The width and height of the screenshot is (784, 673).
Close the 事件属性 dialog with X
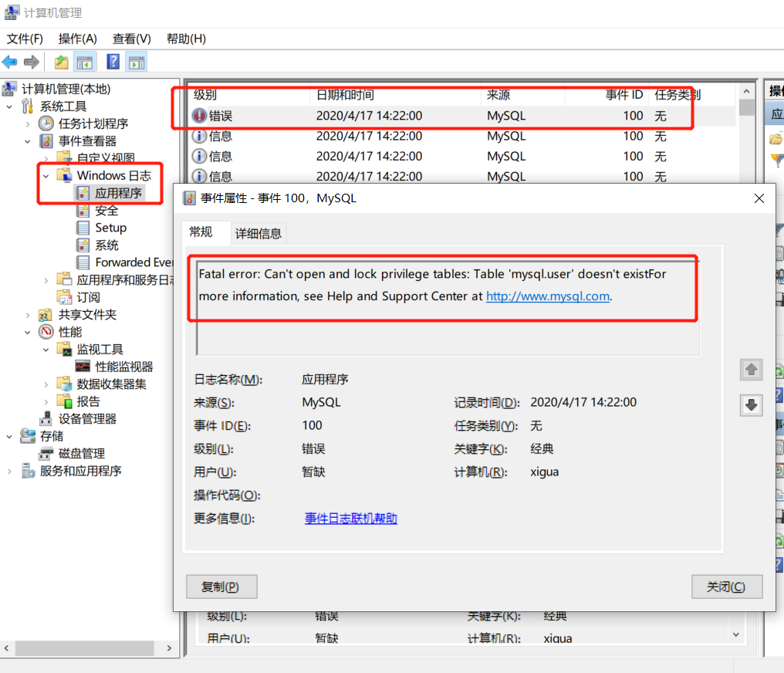(x=759, y=198)
